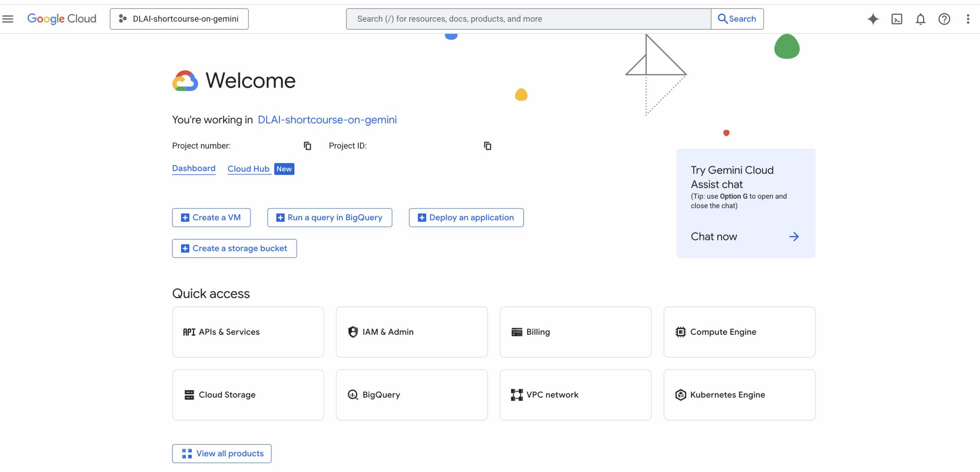The width and height of the screenshot is (980, 472).
Task: Open the DLAI-shortcourse-on-gemini project picker
Action: tap(179, 19)
